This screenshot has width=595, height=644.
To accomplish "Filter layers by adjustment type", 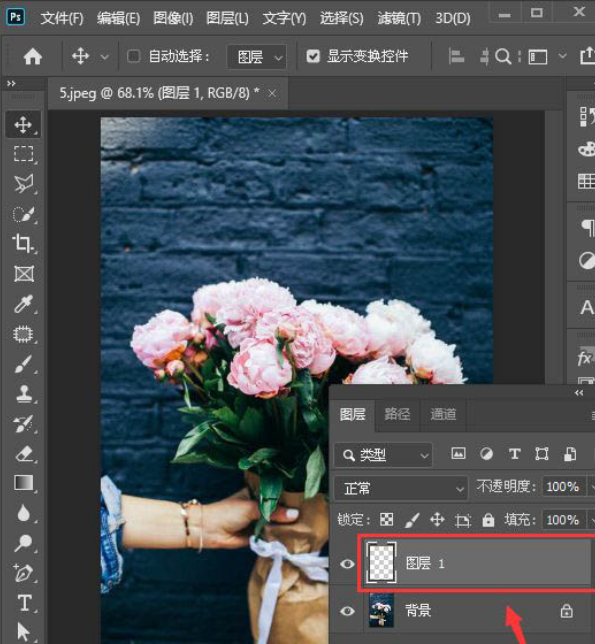I will 487,454.
